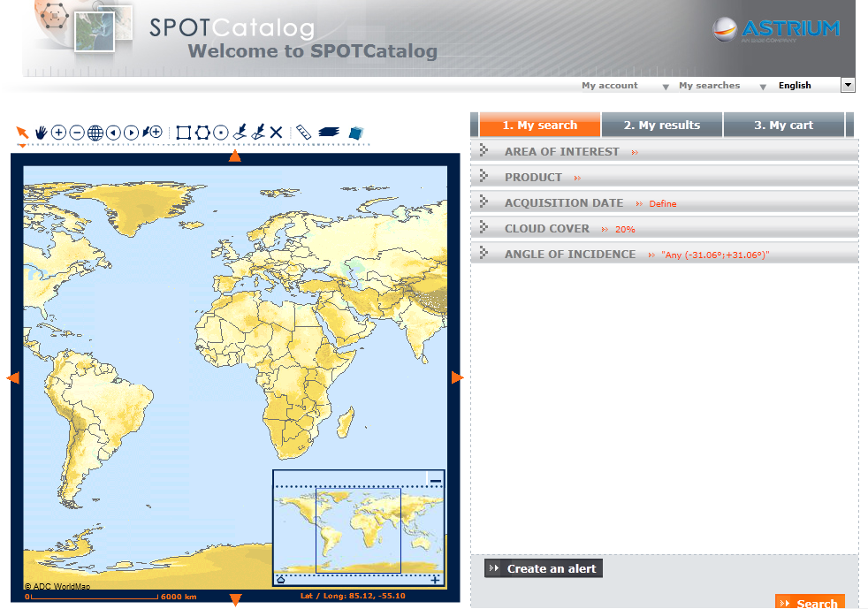868x609 pixels.
Task: Click the Welcome to SPOTCatalog heading
Action: tap(313, 51)
